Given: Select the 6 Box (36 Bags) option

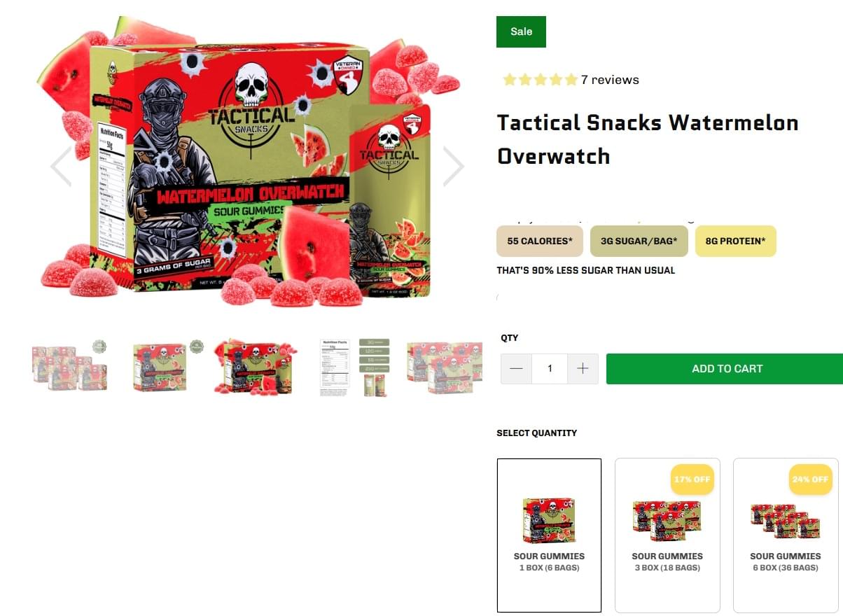Looking at the screenshot, I should 785,535.
